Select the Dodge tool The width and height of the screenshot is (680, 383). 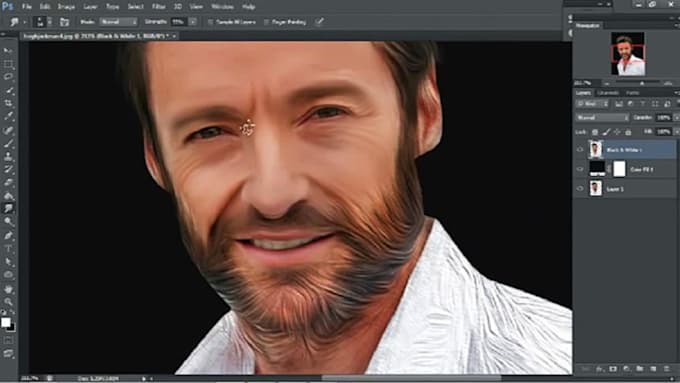8,222
